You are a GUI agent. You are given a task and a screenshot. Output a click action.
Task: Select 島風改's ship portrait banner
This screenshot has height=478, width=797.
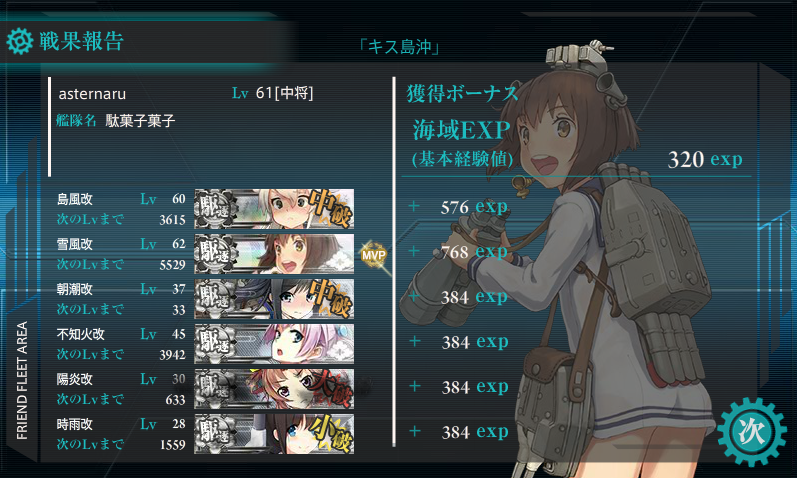pos(274,209)
